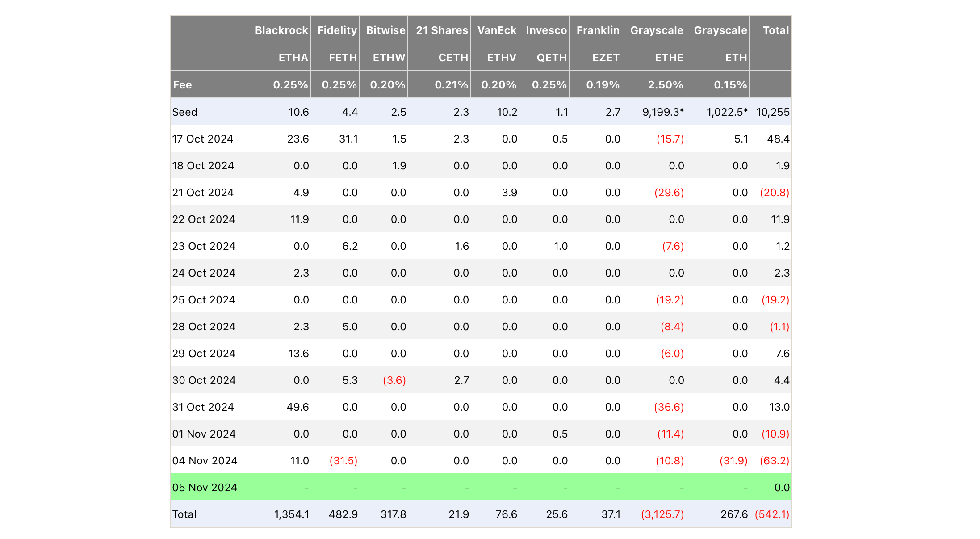Click the 267.6 Grayscale ETH total
980x539 pixels.
pyautogui.click(x=734, y=514)
